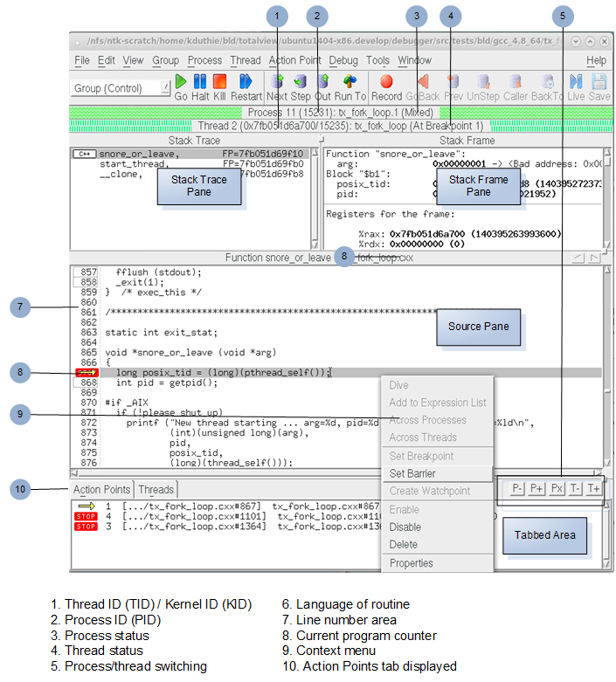The image size is (616, 682).
Task: Switch to the Threads tab
Action: point(156,490)
